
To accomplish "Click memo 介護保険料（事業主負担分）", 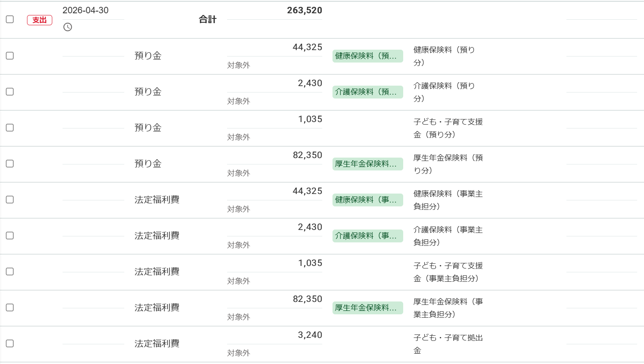I will [448, 236].
